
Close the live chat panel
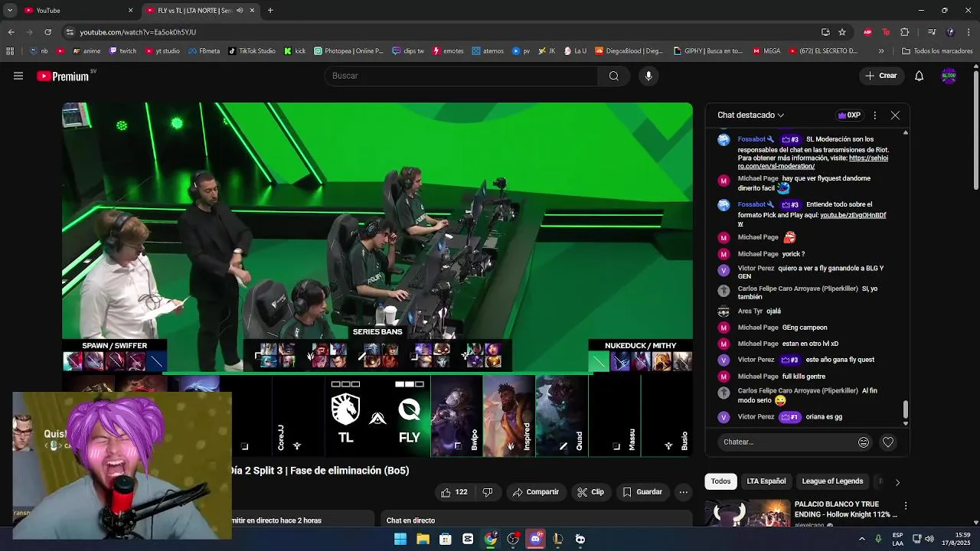895,115
